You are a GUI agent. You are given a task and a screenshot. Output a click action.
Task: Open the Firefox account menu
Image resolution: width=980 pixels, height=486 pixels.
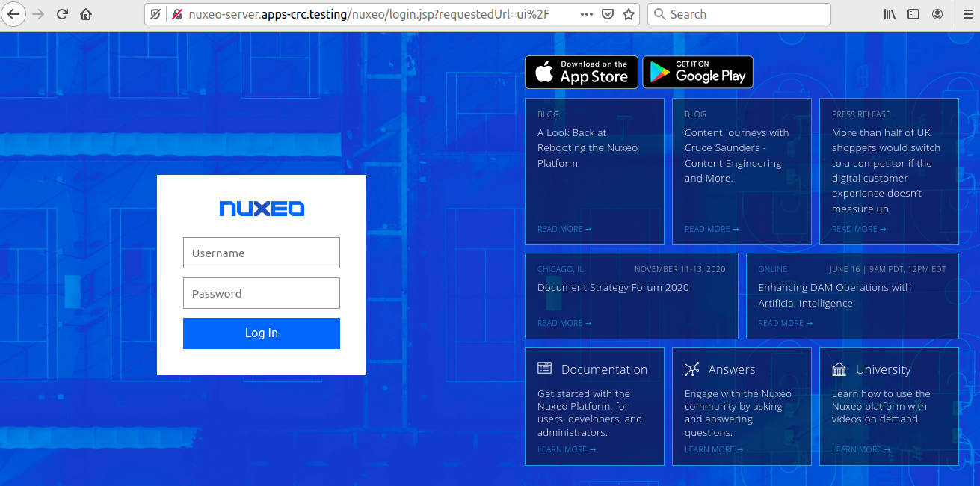click(937, 14)
